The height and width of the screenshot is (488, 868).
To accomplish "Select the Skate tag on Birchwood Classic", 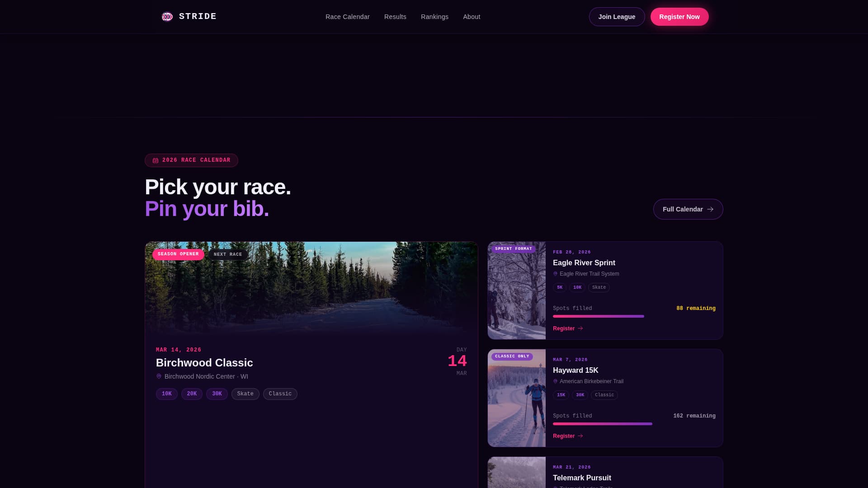I will [245, 394].
